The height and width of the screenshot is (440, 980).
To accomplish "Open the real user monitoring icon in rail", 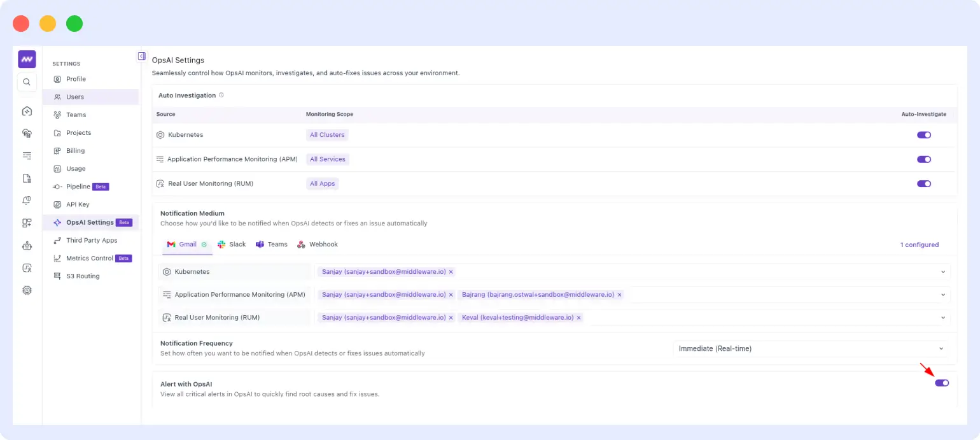I will 27,268.
